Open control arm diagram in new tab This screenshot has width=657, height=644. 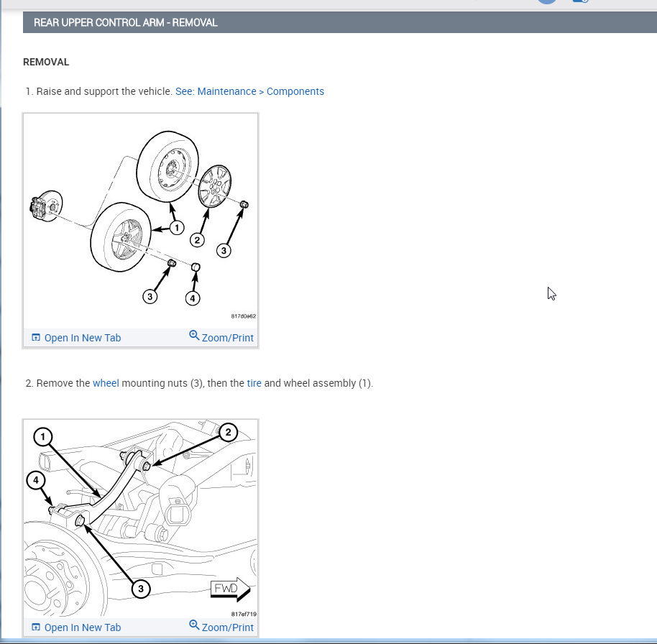(x=76, y=627)
